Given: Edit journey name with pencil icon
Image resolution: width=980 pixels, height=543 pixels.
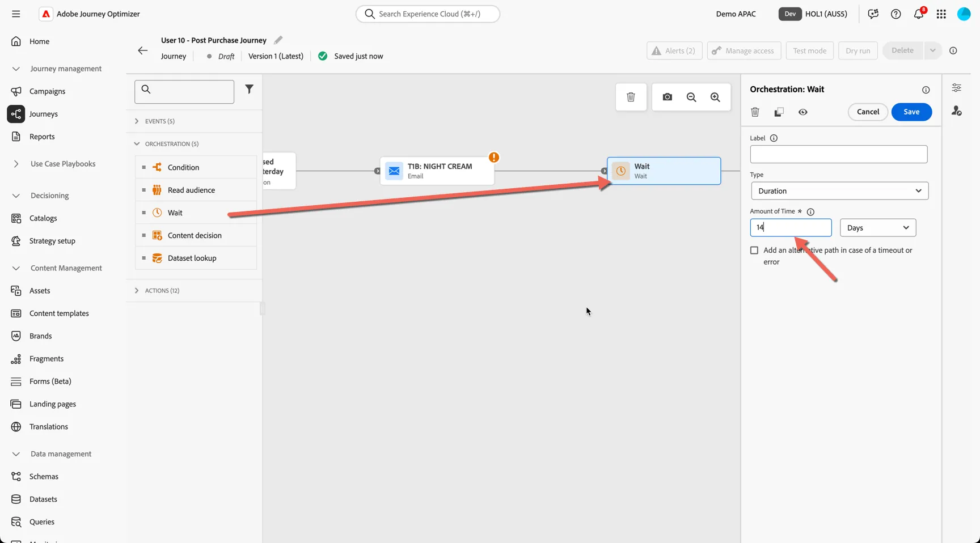Looking at the screenshot, I should click(278, 40).
